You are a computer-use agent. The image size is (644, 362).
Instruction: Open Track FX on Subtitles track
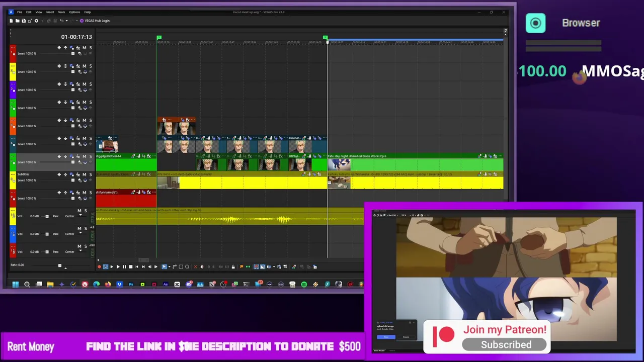(78, 174)
